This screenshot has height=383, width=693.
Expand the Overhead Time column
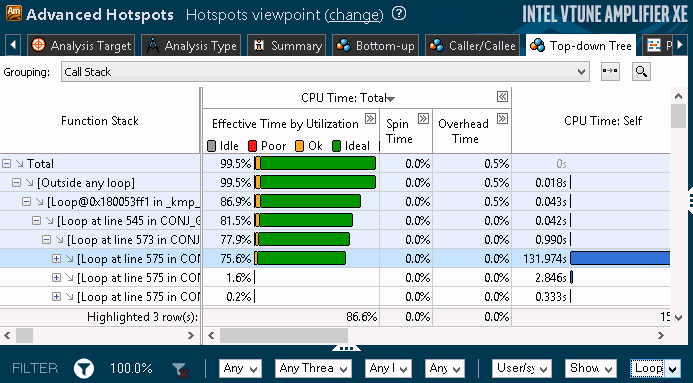502,118
